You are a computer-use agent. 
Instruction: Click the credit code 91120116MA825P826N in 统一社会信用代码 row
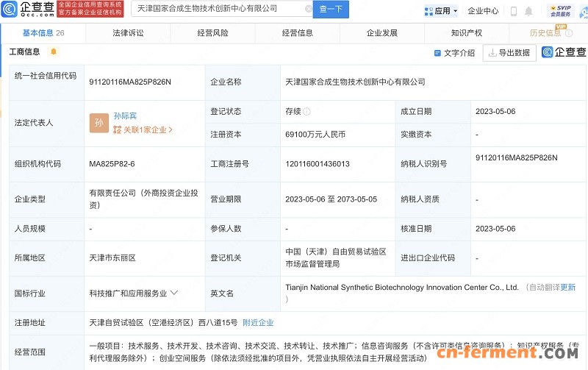(130, 82)
